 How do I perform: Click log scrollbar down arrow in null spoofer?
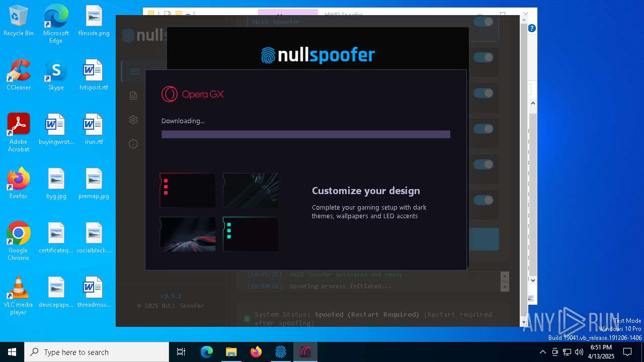coord(505,287)
